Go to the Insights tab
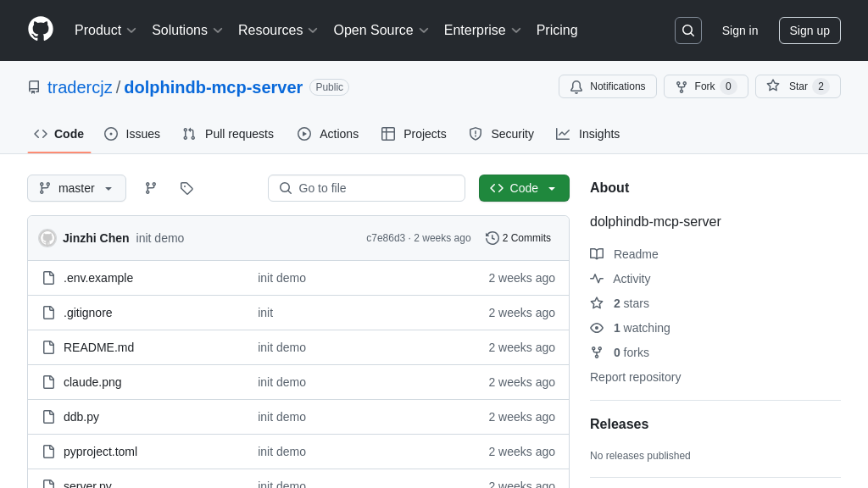Image resolution: width=868 pixels, height=488 pixels. [587, 134]
